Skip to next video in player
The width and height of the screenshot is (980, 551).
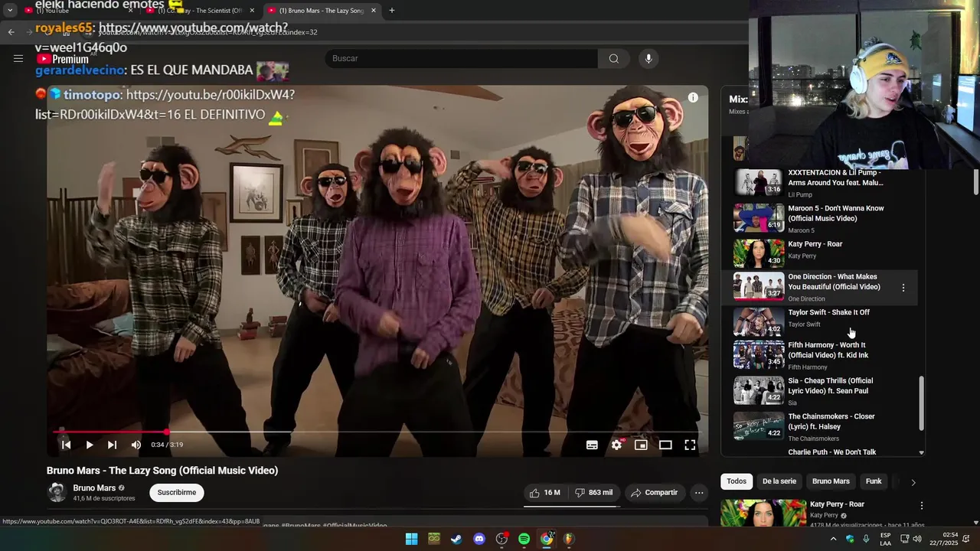click(112, 445)
